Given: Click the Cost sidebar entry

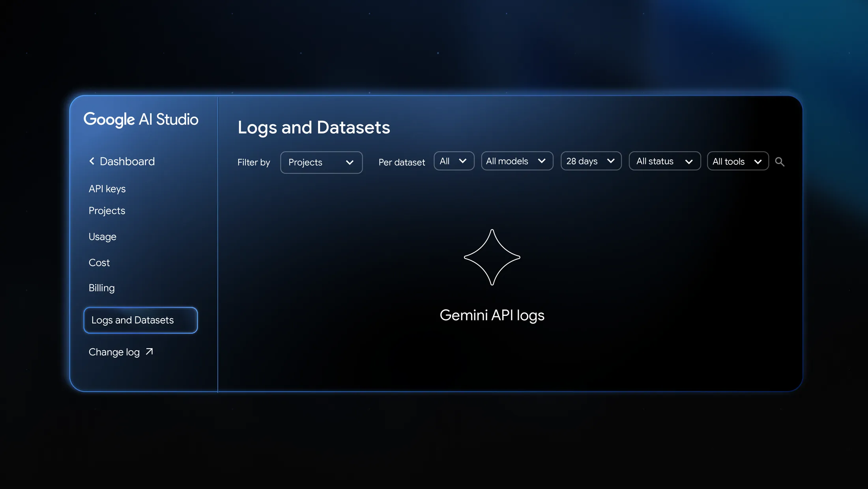Looking at the screenshot, I should tap(99, 262).
